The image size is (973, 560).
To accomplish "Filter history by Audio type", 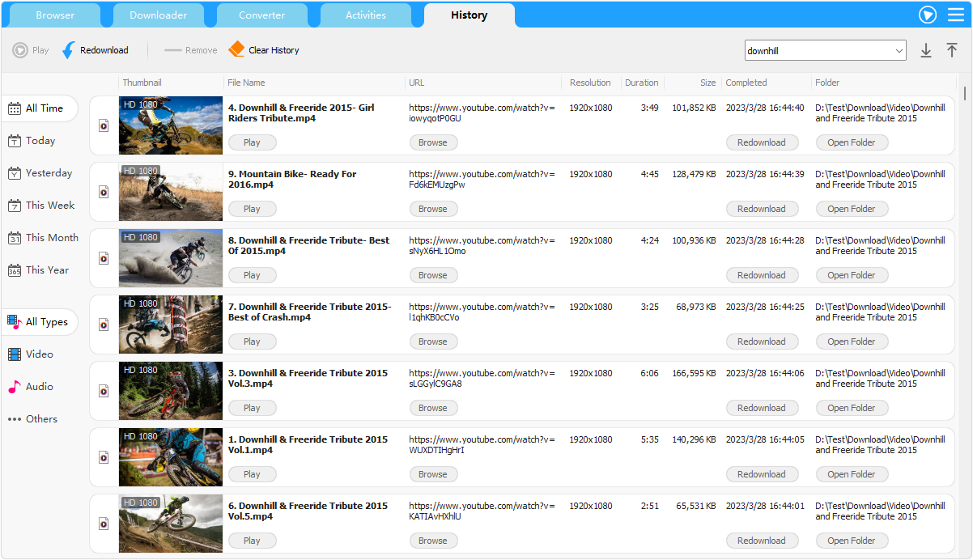I will click(x=39, y=387).
